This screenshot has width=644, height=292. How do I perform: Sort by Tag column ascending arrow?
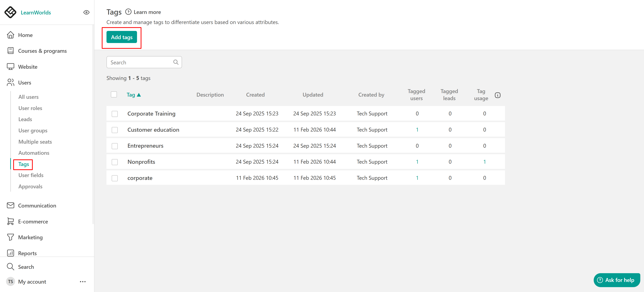coord(139,95)
